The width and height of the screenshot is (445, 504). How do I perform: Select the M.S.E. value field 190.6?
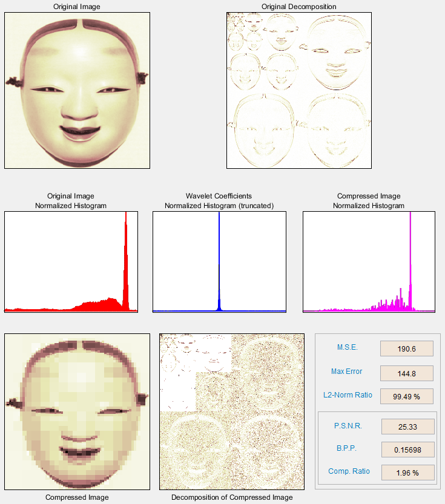coord(407,349)
